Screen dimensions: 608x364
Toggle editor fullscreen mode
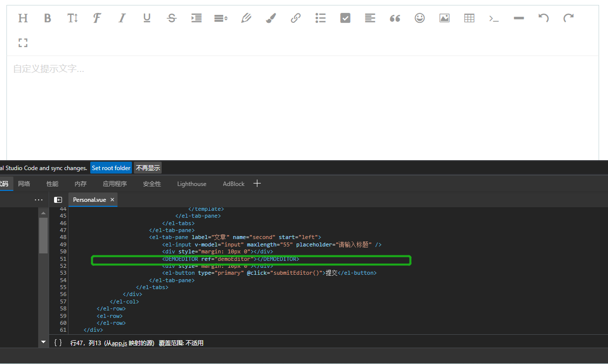(23, 43)
